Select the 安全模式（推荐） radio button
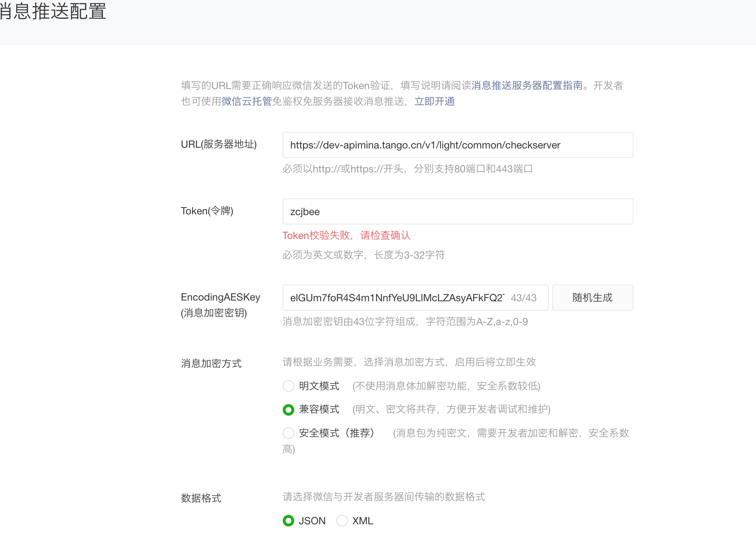The image size is (756, 533). click(x=288, y=433)
